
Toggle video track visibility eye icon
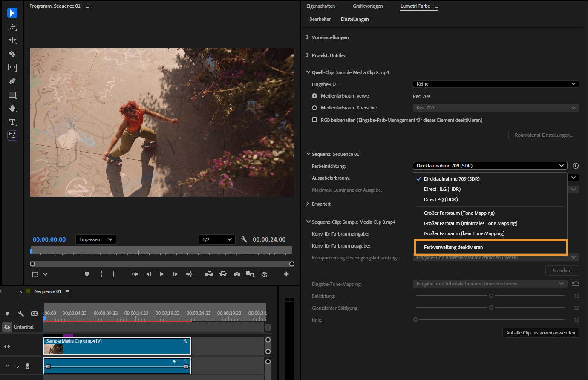click(x=7, y=346)
